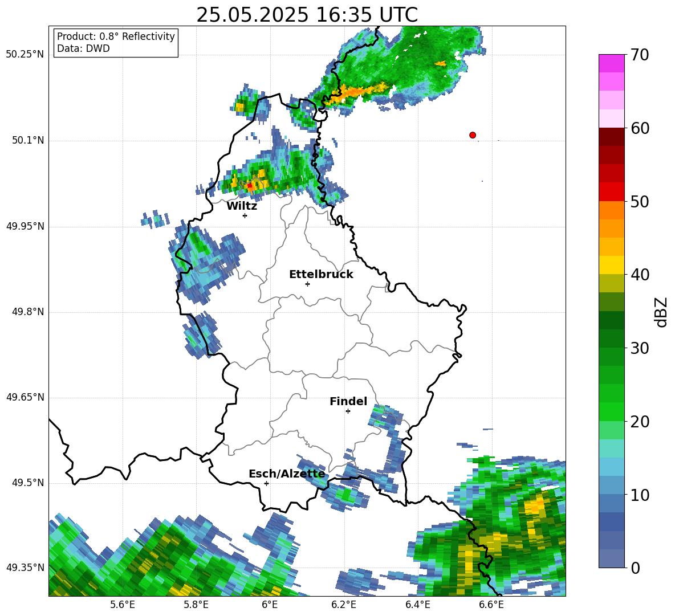Click the 5.6°E longitude label
Image resolution: width=675 pixels, height=616 pixels.
(x=123, y=605)
